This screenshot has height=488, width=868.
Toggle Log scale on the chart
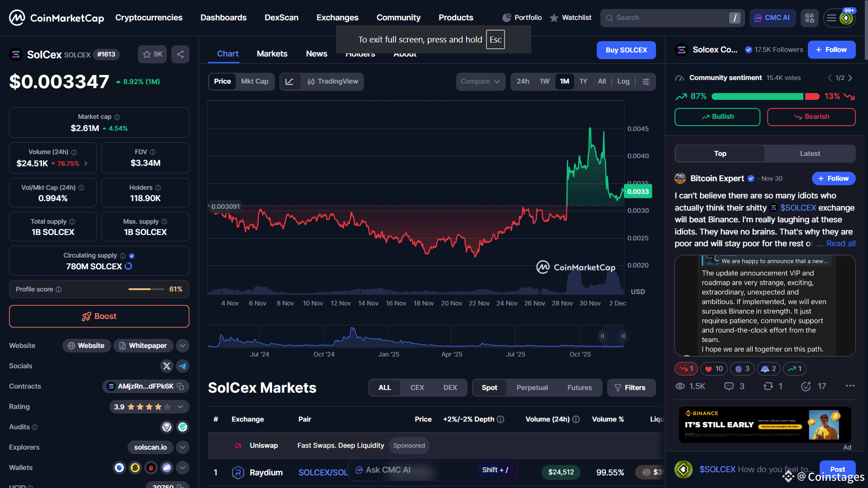point(623,81)
